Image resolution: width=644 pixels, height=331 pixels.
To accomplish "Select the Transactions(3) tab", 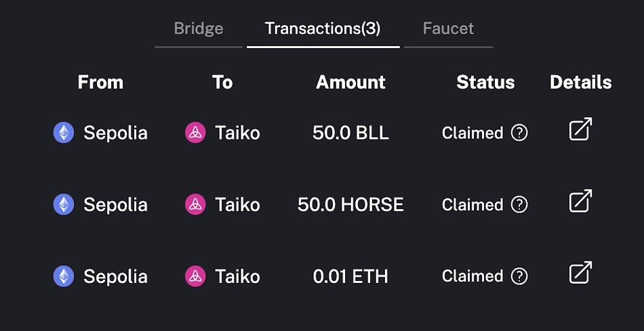I will point(323,28).
